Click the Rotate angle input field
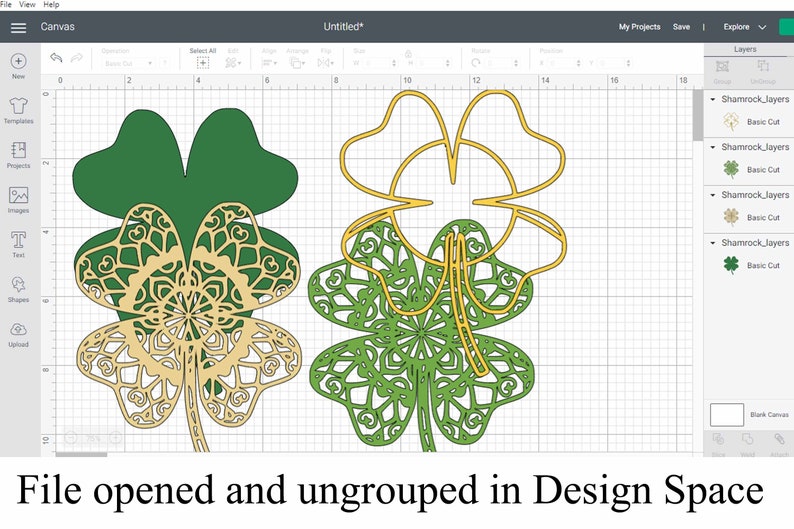This screenshot has height=529, width=794. pos(502,63)
